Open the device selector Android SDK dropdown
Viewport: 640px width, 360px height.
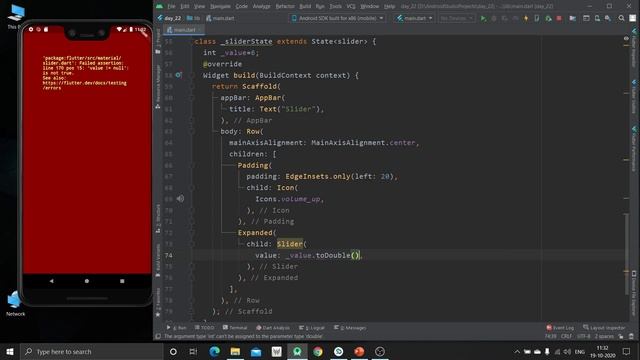pos(338,18)
